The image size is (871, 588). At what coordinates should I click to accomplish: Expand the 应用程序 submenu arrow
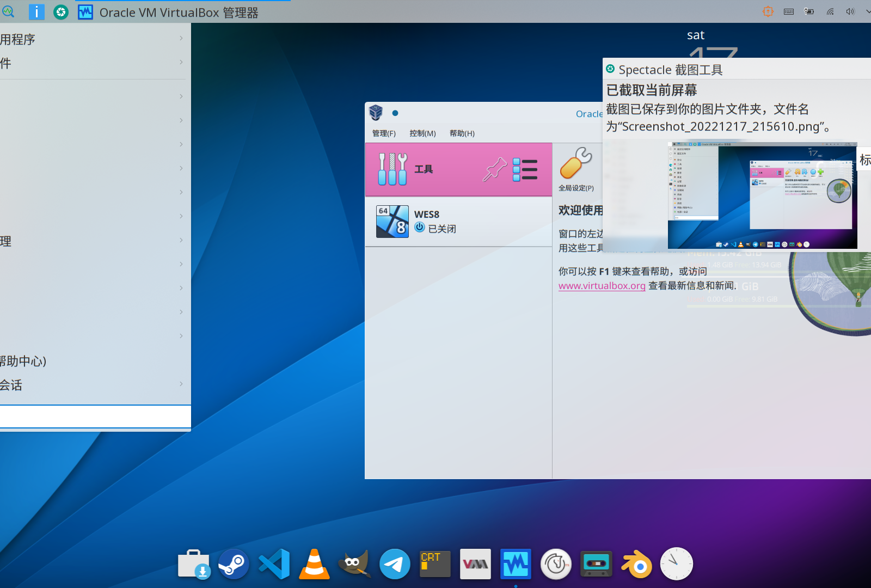[x=181, y=39]
